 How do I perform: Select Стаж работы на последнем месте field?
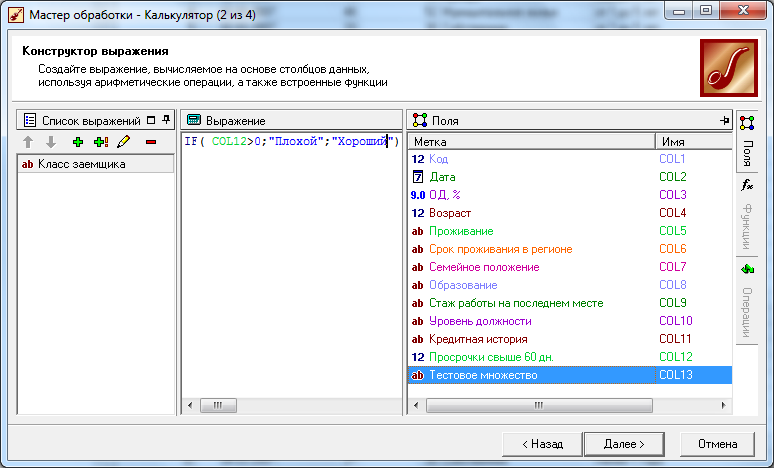pos(570,303)
